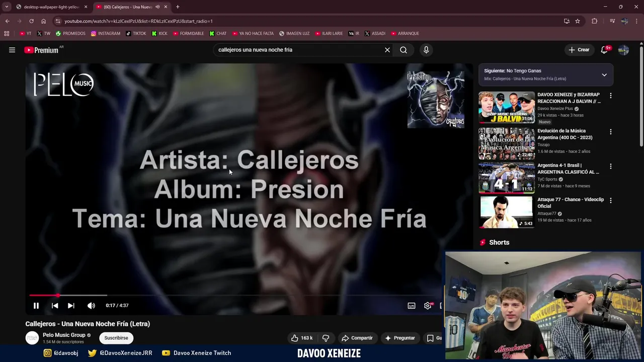Dislike this video
The height and width of the screenshot is (362, 644).
click(x=326, y=338)
